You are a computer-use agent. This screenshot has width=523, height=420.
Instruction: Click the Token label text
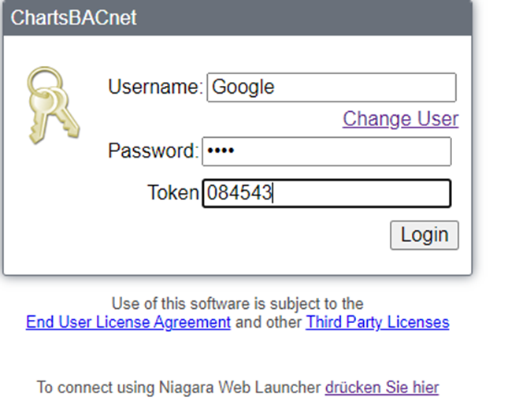click(173, 193)
